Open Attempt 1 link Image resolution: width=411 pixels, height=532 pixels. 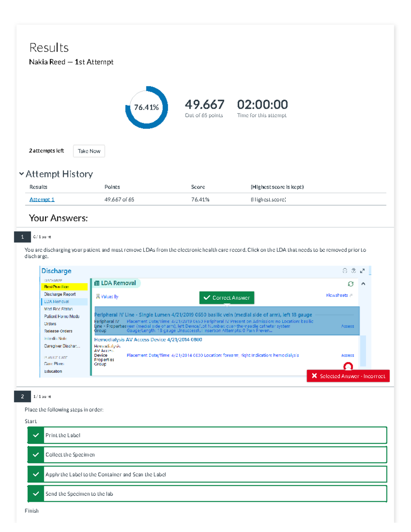pos(42,199)
